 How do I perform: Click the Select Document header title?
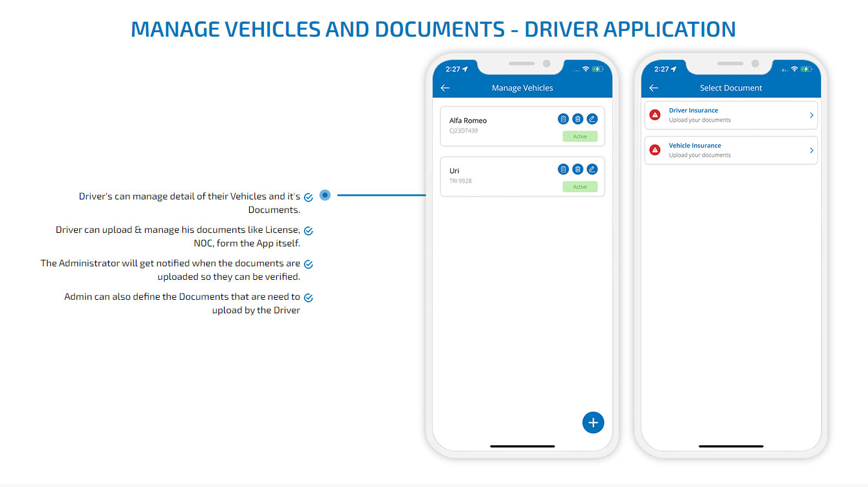coord(731,88)
